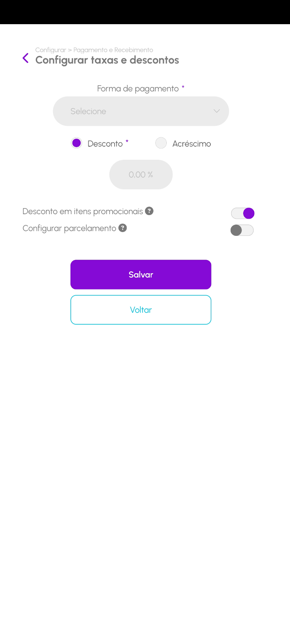The height and width of the screenshot is (644, 290).
Task: Open help for Desconto em itens promocionais
Action: click(x=149, y=211)
